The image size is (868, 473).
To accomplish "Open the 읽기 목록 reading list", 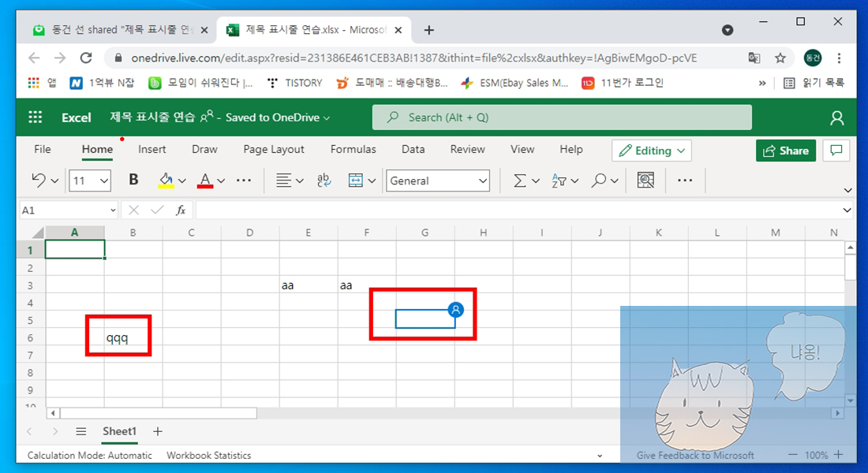I will 814,83.
